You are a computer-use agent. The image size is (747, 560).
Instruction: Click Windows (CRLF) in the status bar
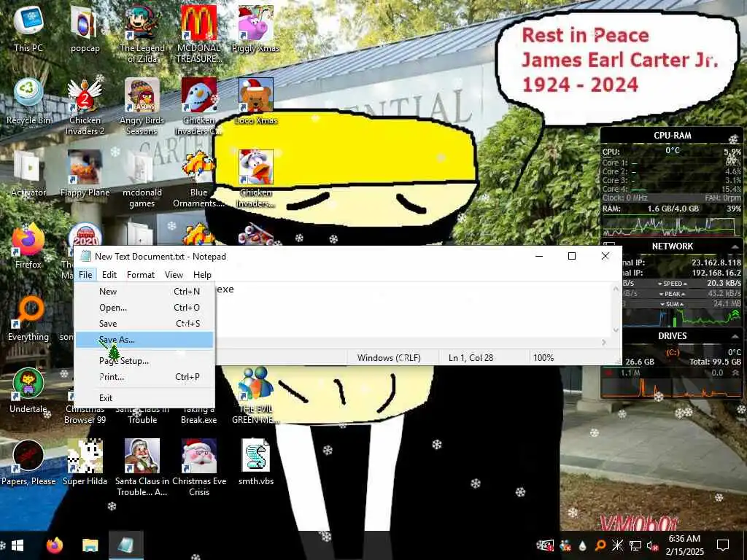(x=389, y=357)
